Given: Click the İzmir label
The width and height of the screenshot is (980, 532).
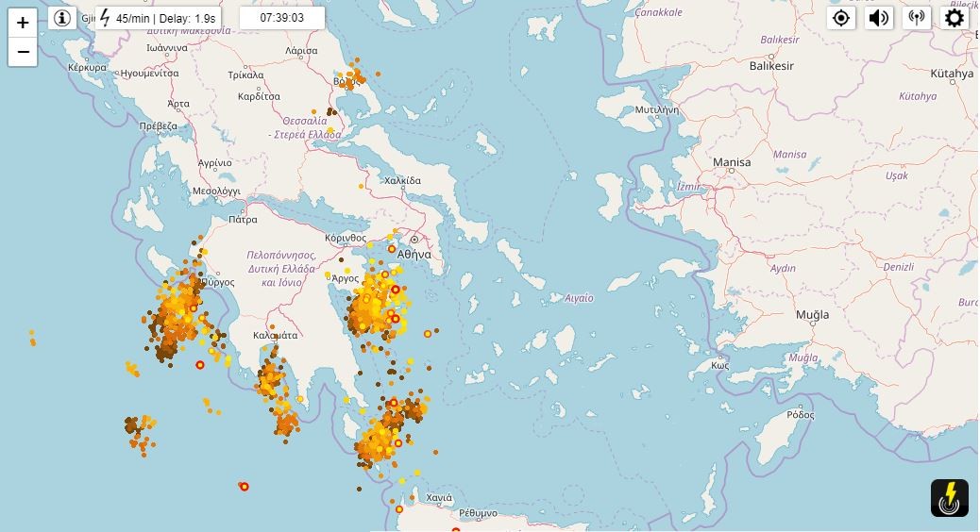Looking at the screenshot, I should point(689,187).
